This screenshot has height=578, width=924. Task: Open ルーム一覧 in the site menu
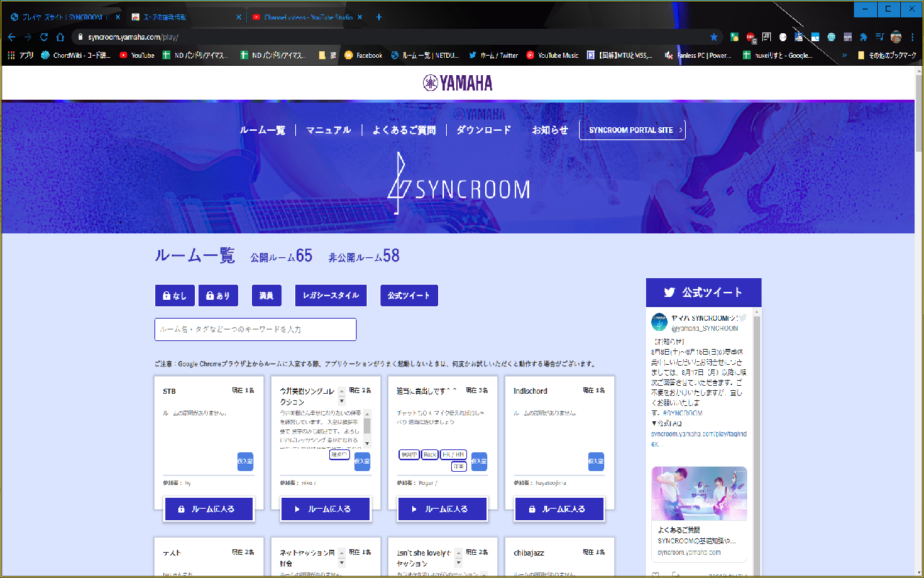coord(263,130)
